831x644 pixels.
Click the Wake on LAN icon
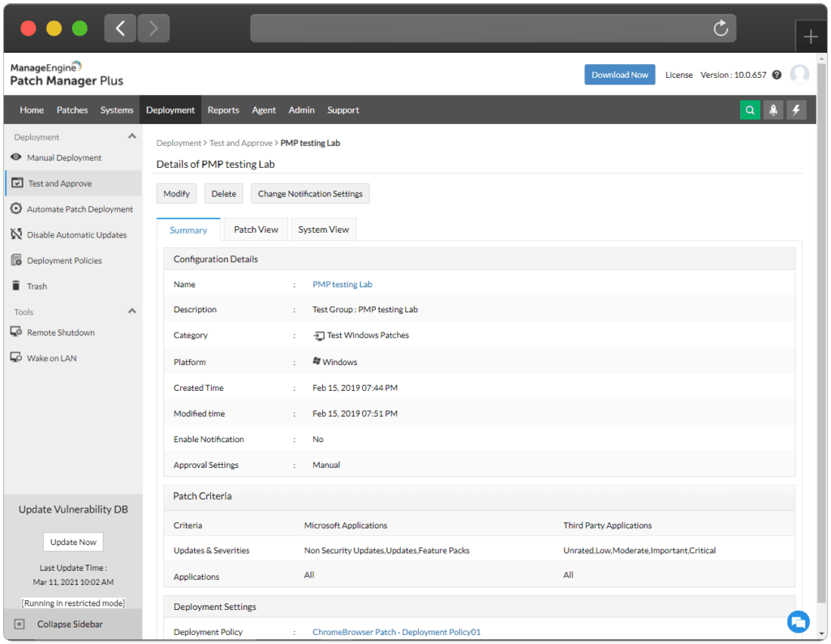click(x=16, y=358)
